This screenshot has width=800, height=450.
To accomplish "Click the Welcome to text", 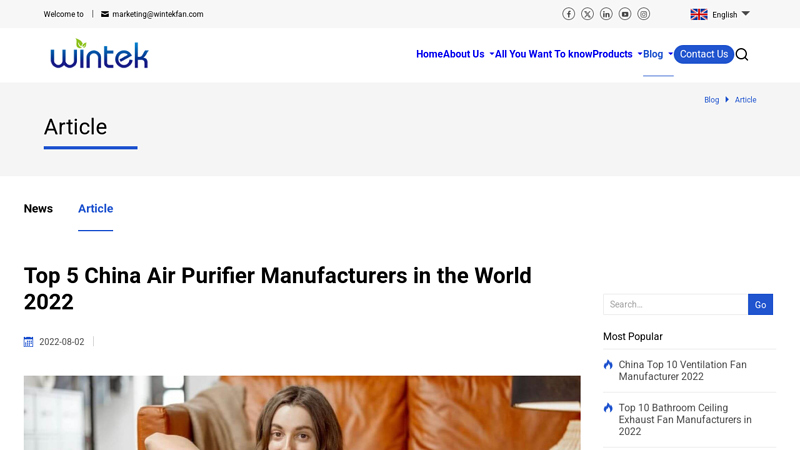I will coord(63,14).
